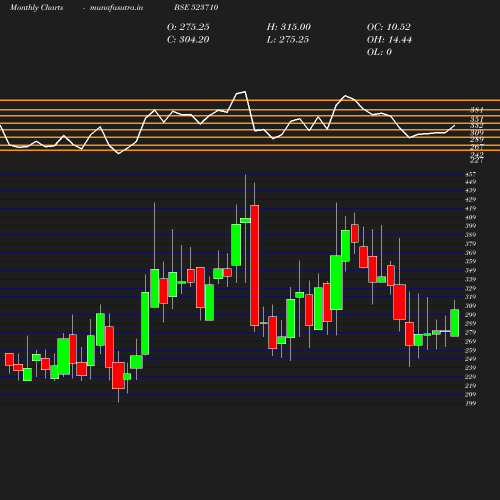This screenshot has height=500, width=500.
Task: Click the "BSE 523710" symbol label
Action: [196, 8]
